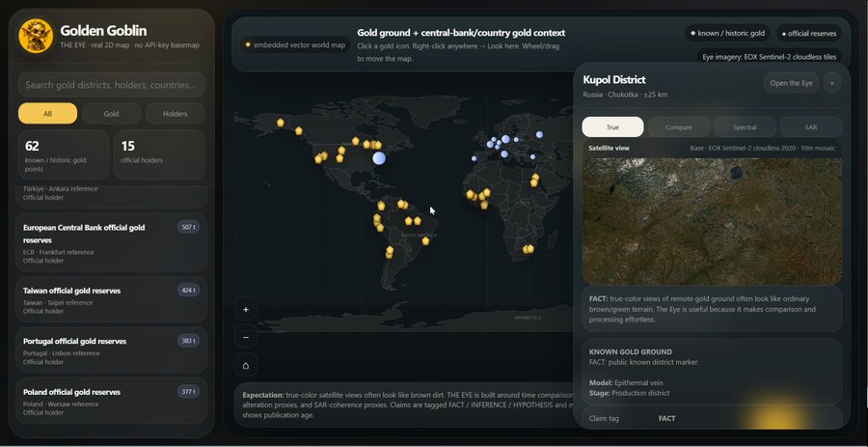Viewport: 868px width, 447px height.
Task: Reset the map with the home button
Action: pyautogui.click(x=246, y=365)
